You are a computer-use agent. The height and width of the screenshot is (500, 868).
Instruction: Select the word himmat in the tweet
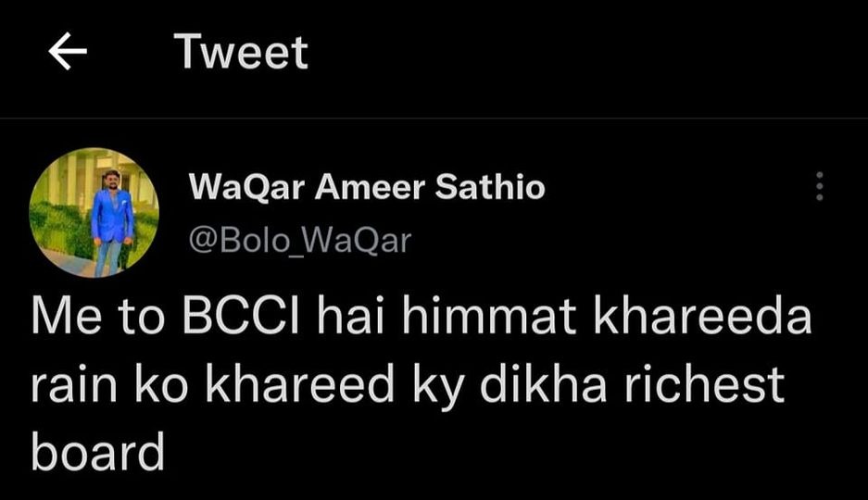(489, 317)
